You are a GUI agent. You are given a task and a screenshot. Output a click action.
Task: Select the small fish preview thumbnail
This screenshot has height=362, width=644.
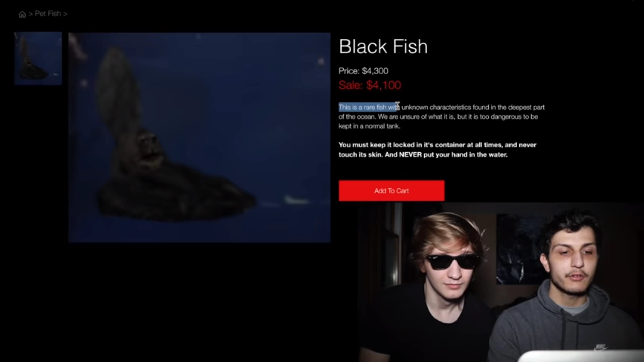(x=38, y=58)
